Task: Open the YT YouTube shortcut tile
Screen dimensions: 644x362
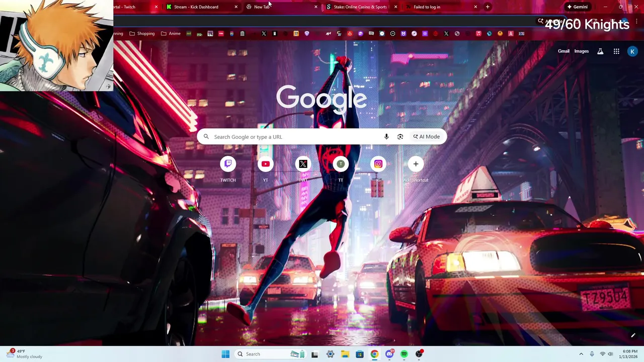Action: (x=266, y=169)
